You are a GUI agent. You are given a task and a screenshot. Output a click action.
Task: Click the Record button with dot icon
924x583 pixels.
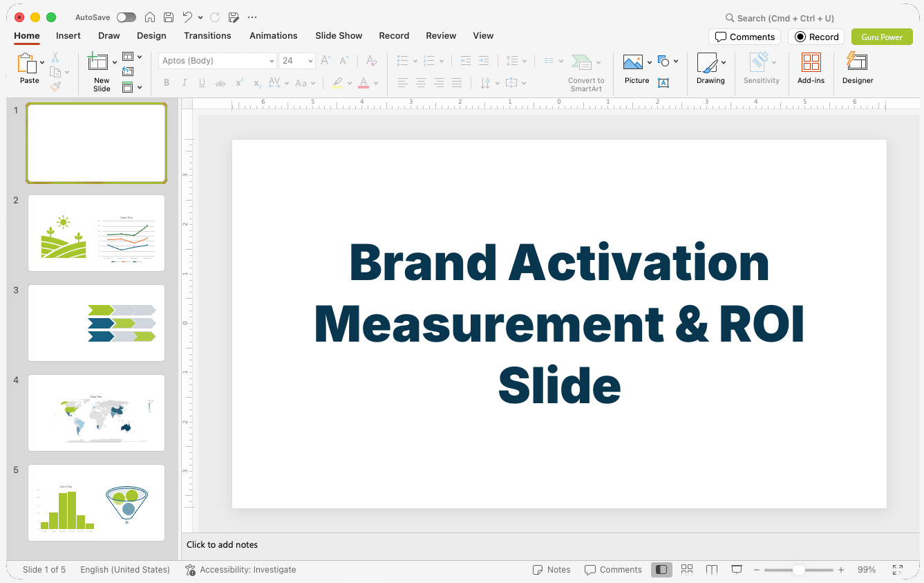[816, 37]
